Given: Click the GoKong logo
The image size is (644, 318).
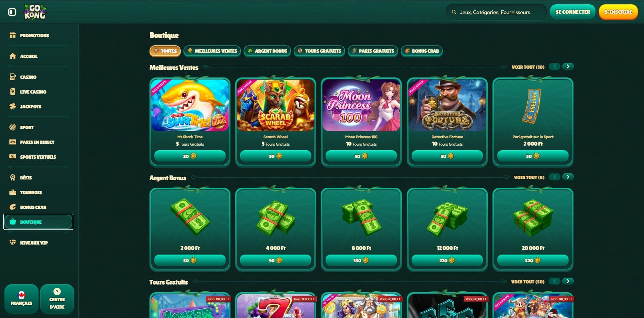Looking at the screenshot, I should 35,12.
